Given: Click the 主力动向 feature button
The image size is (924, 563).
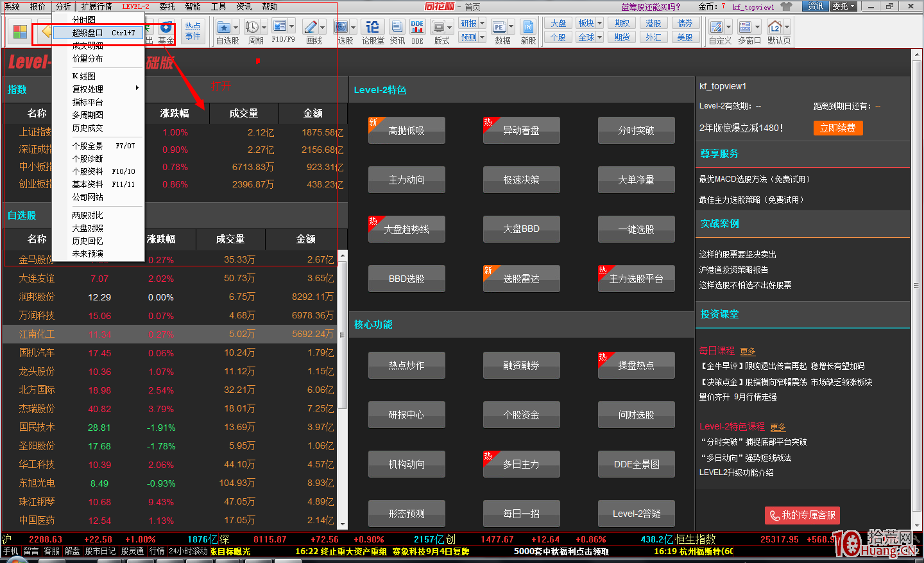Looking at the screenshot, I should (406, 180).
